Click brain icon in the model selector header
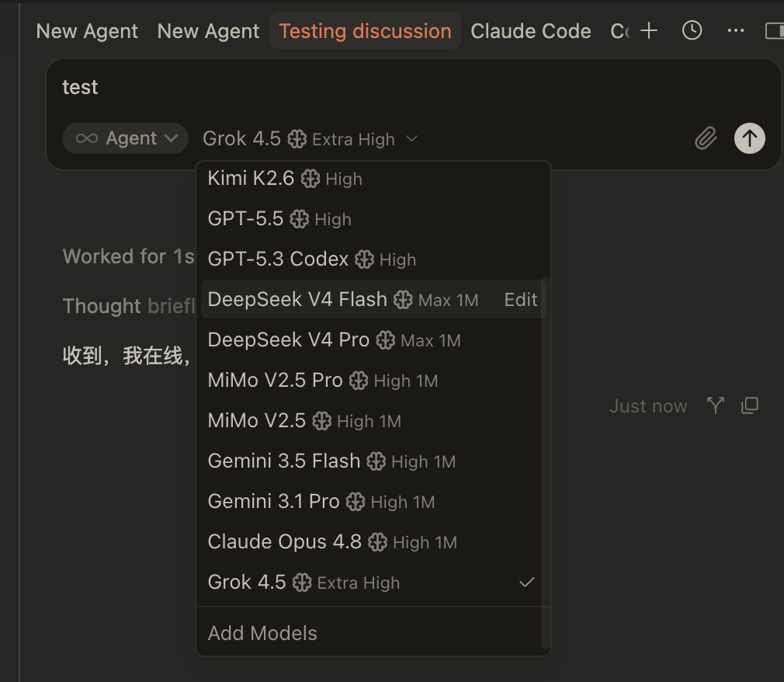The width and height of the screenshot is (784, 682). tap(297, 138)
